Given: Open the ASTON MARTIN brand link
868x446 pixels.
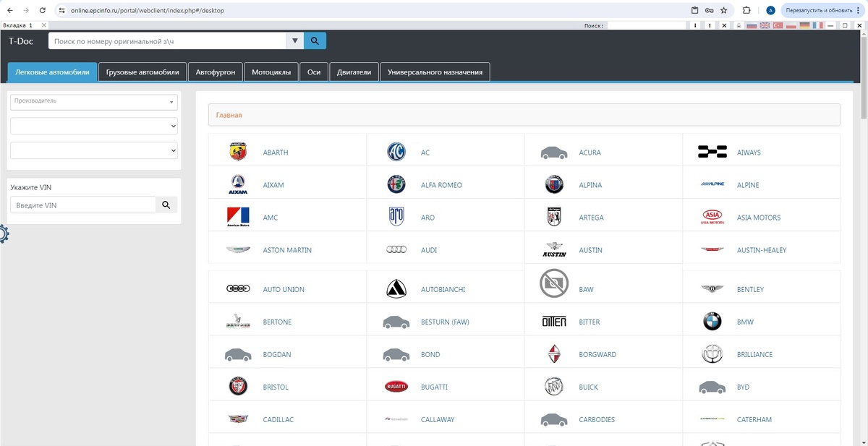Looking at the screenshot, I should click(287, 250).
